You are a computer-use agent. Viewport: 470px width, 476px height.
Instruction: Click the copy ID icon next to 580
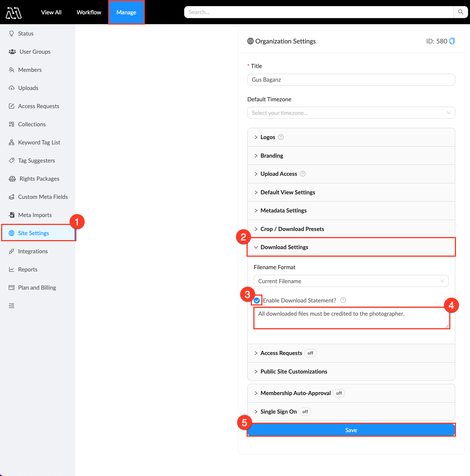pyautogui.click(x=452, y=41)
